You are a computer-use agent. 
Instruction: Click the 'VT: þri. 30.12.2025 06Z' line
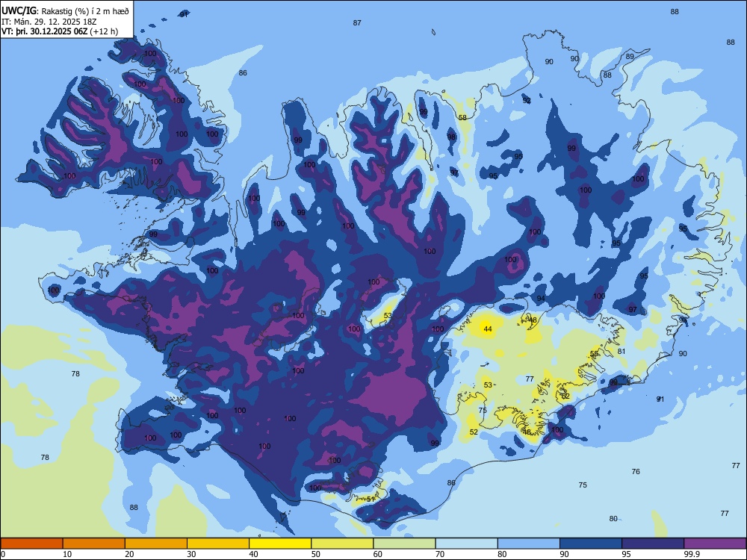point(60,31)
